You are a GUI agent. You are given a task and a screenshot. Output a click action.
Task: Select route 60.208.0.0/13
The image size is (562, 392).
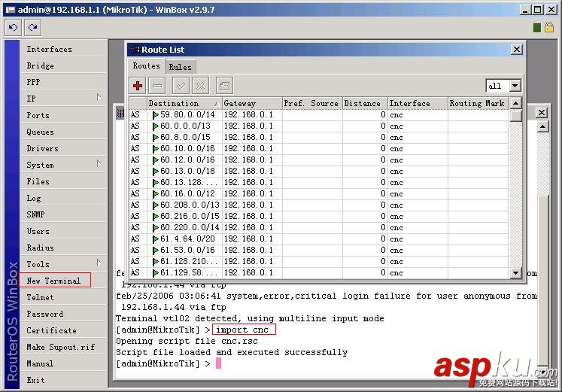point(319,205)
